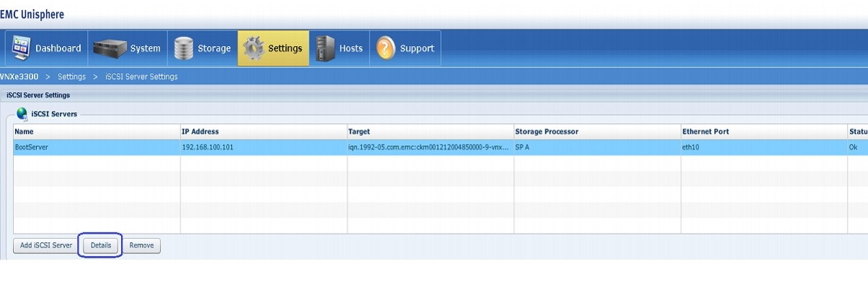
Task: Click the iqn.1992-05.com.emc target value
Action: tap(429, 147)
